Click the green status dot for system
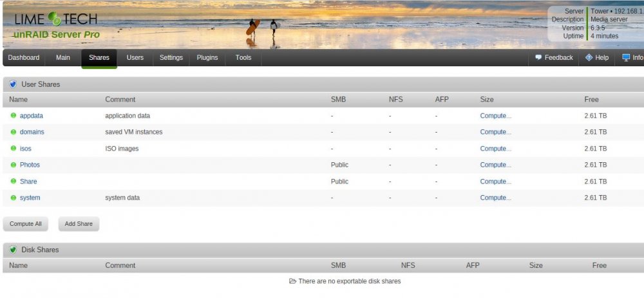The image size is (644, 298). [x=13, y=198]
